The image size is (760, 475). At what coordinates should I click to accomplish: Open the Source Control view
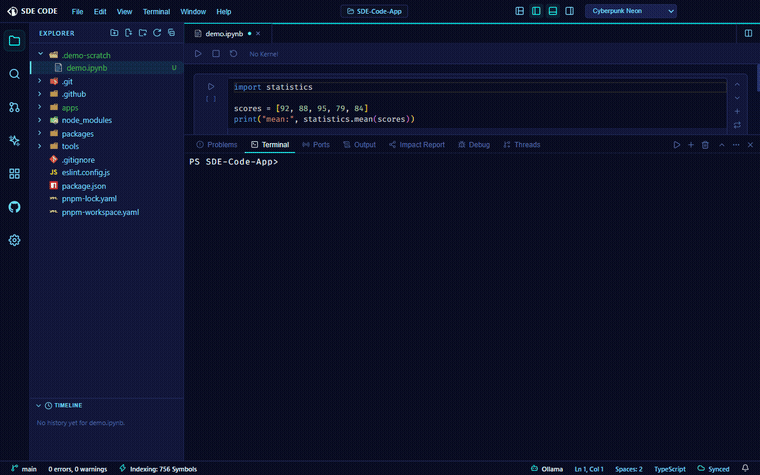click(15, 107)
